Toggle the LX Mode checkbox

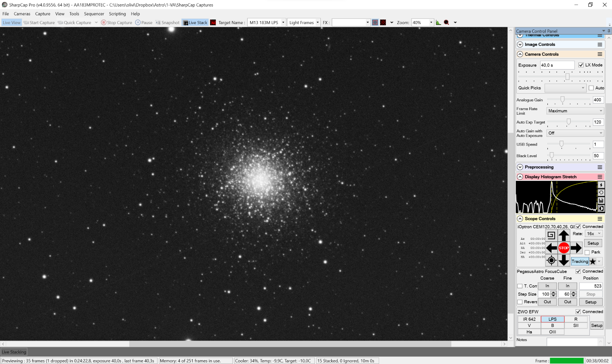coord(581,65)
